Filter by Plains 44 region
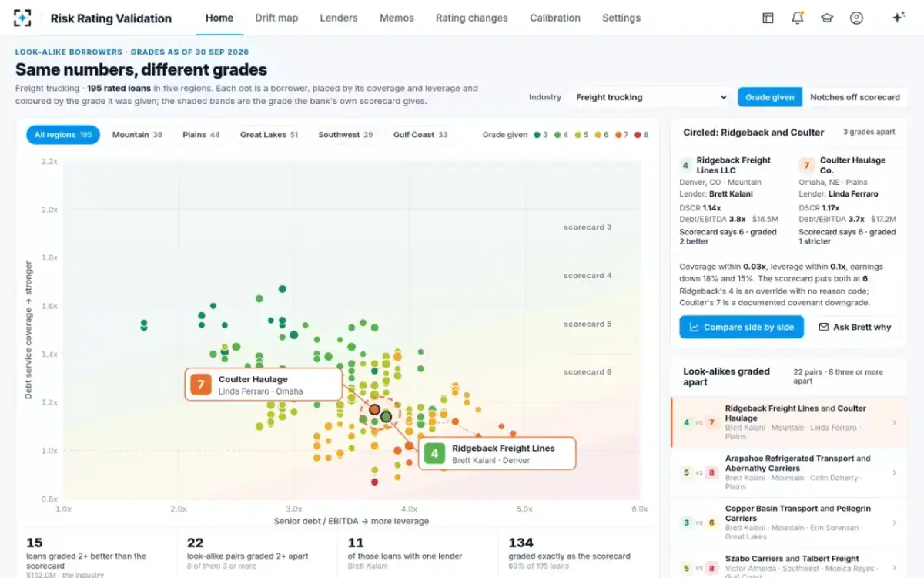The height and width of the screenshot is (578, 924). [x=201, y=135]
